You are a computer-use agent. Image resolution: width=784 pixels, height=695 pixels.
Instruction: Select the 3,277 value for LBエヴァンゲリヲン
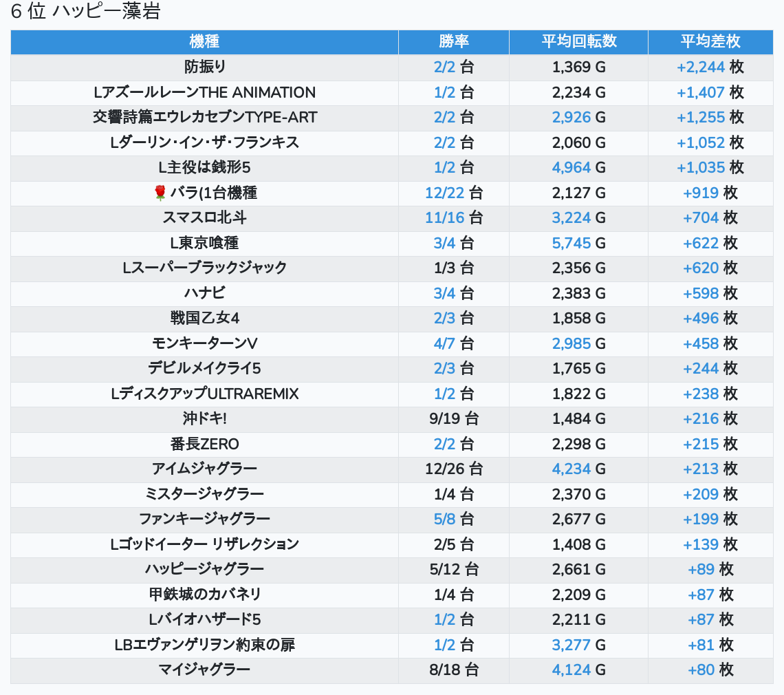pos(571,645)
